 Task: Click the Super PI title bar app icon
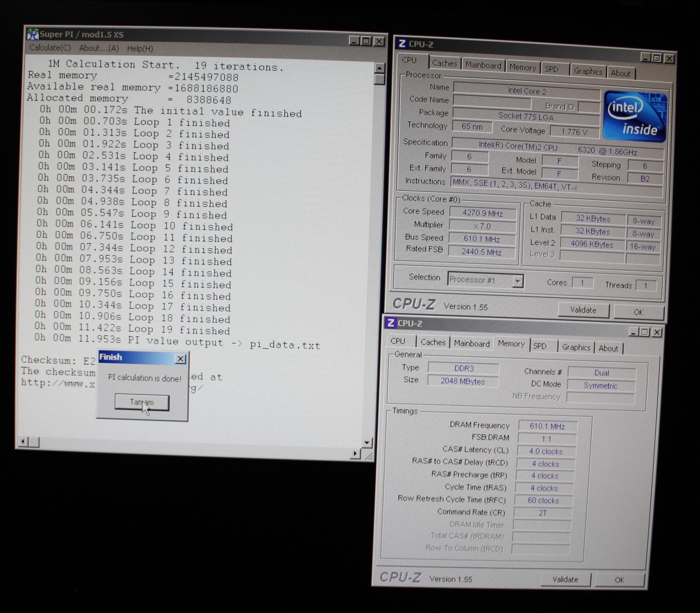(33, 34)
